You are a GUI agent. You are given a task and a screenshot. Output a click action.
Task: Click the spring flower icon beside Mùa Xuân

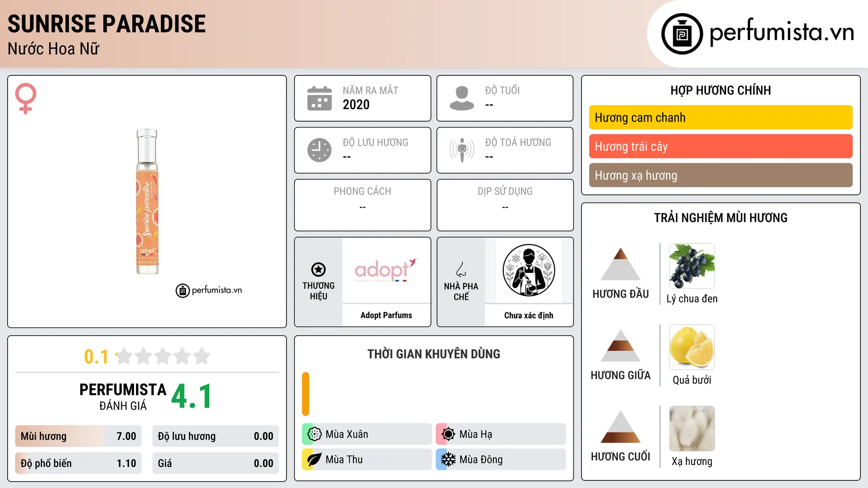tap(314, 434)
